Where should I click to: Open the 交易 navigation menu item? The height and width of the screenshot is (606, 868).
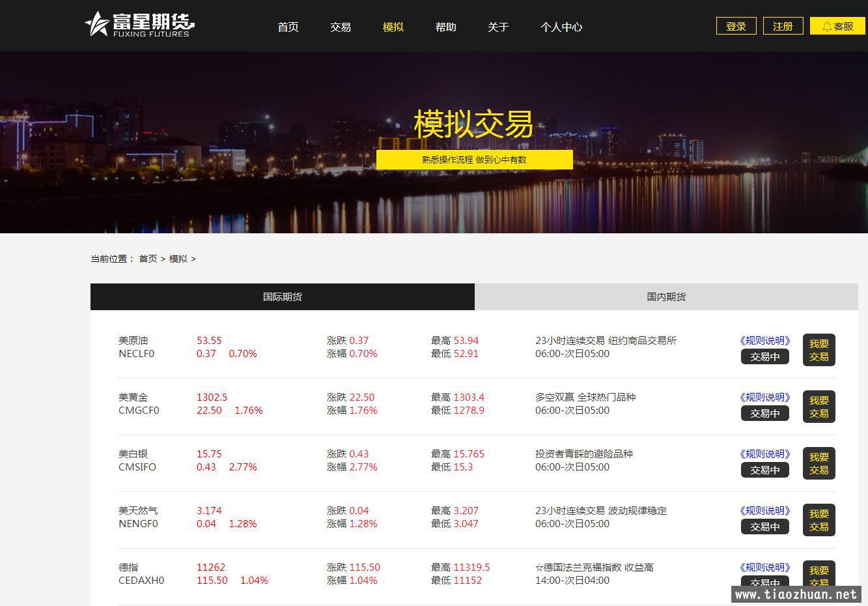click(341, 27)
